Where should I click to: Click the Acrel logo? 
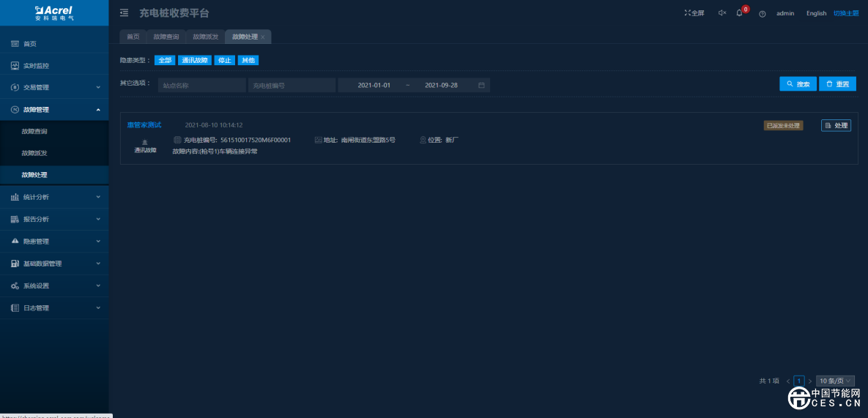tap(53, 12)
